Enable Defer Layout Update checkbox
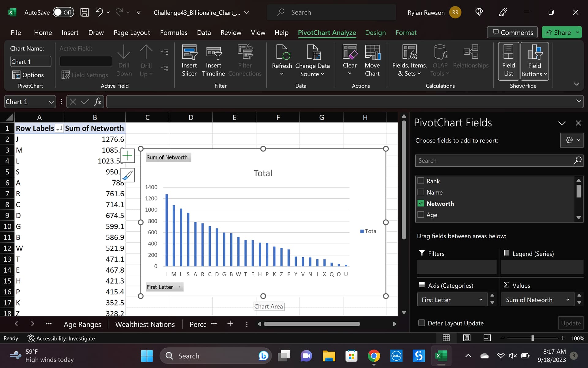This screenshot has height=368, width=588. [422, 323]
